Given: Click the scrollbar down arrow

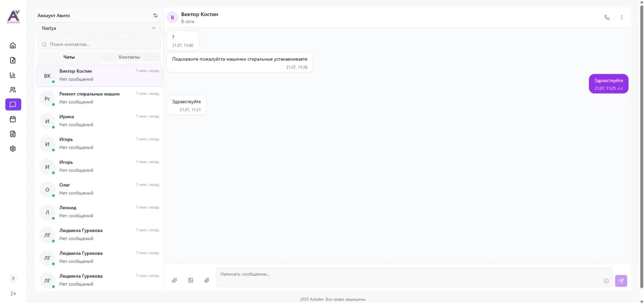Looking at the screenshot, I should [x=642, y=301].
